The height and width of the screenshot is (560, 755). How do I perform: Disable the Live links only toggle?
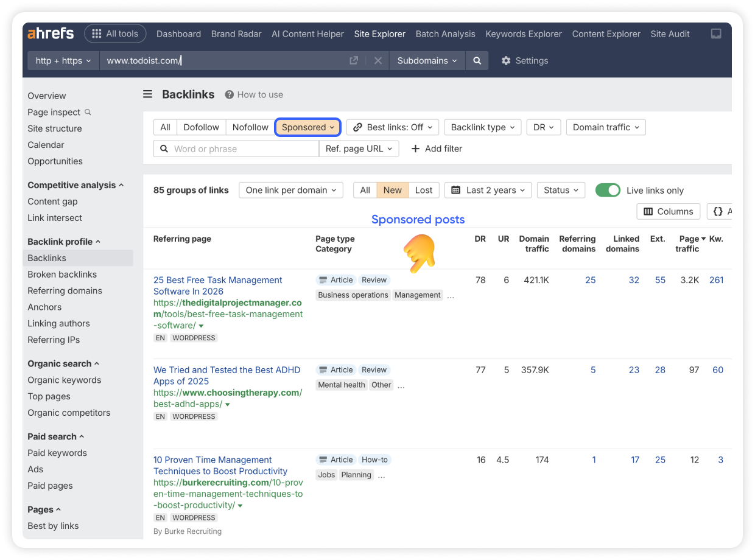(607, 190)
